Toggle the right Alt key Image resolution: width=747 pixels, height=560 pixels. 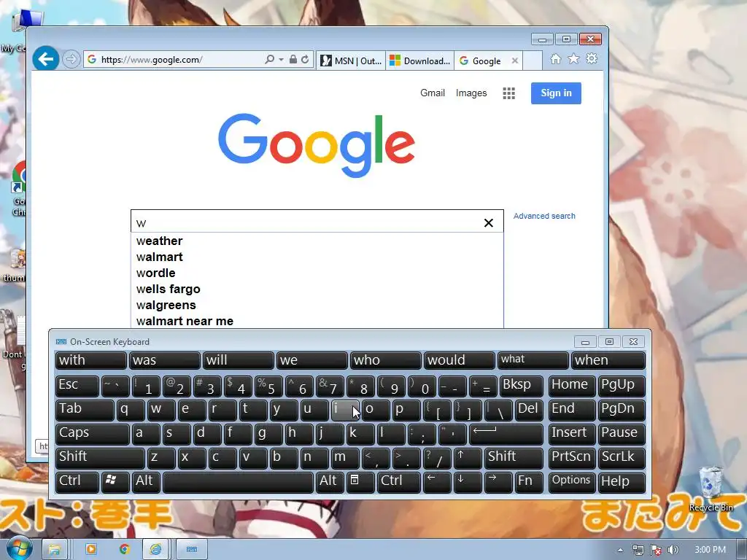click(x=329, y=482)
